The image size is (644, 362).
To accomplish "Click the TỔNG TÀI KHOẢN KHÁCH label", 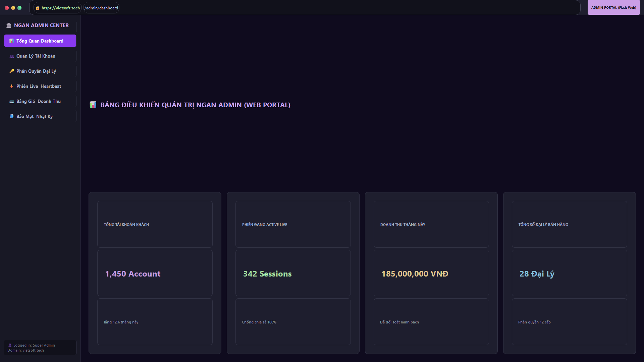I will [126, 225].
